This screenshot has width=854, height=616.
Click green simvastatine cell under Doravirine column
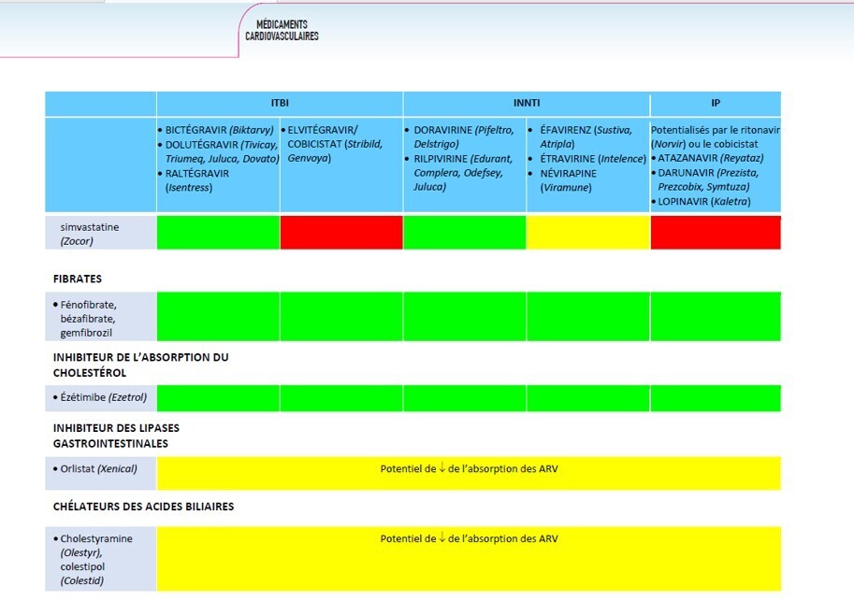pos(465,233)
